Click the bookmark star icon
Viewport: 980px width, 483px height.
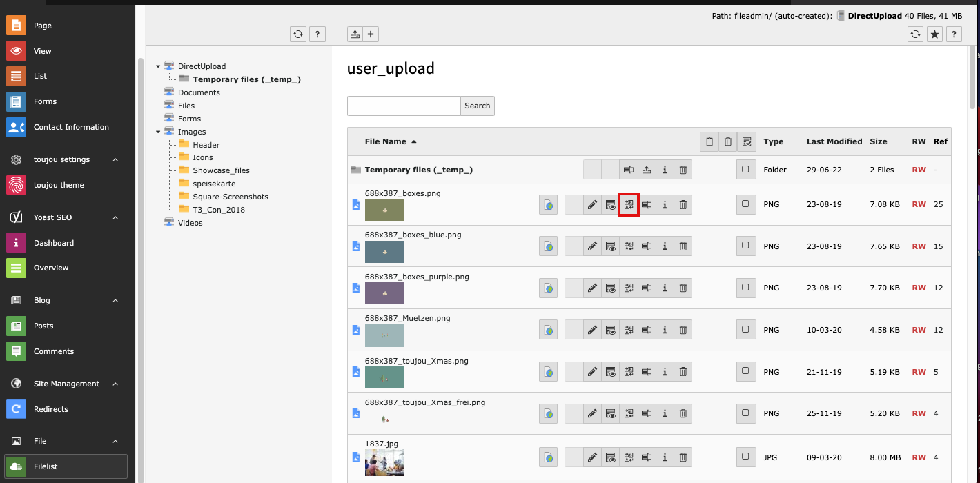click(x=934, y=34)
